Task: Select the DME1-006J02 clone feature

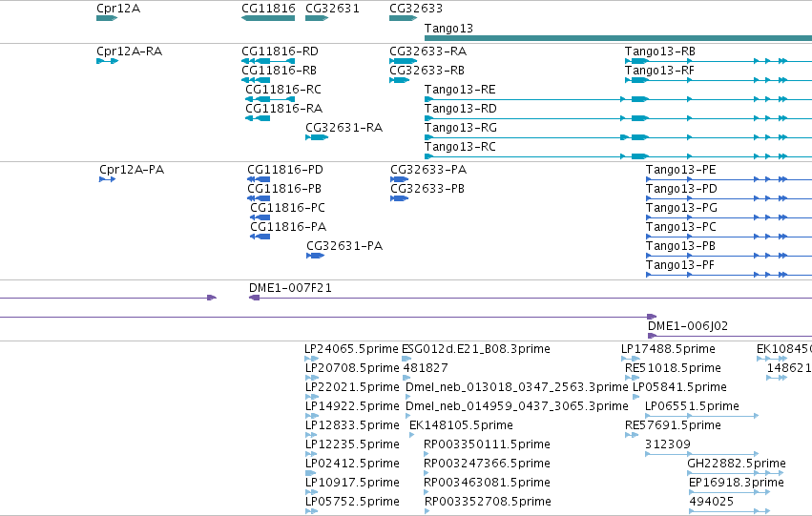Action: [730, 337]
